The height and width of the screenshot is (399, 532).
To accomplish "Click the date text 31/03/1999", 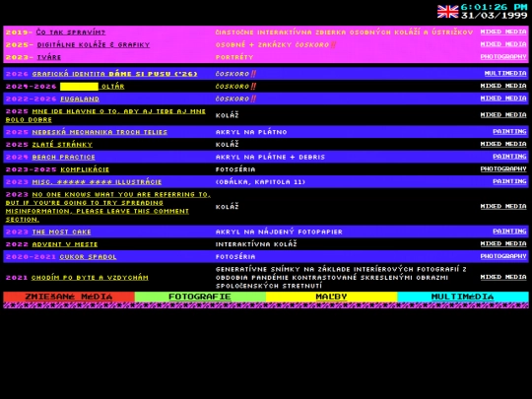I will (x=495, y=15).
